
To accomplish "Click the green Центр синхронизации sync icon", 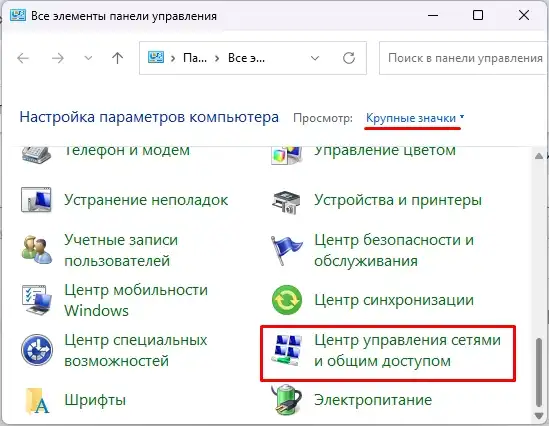I will (287, 300).
